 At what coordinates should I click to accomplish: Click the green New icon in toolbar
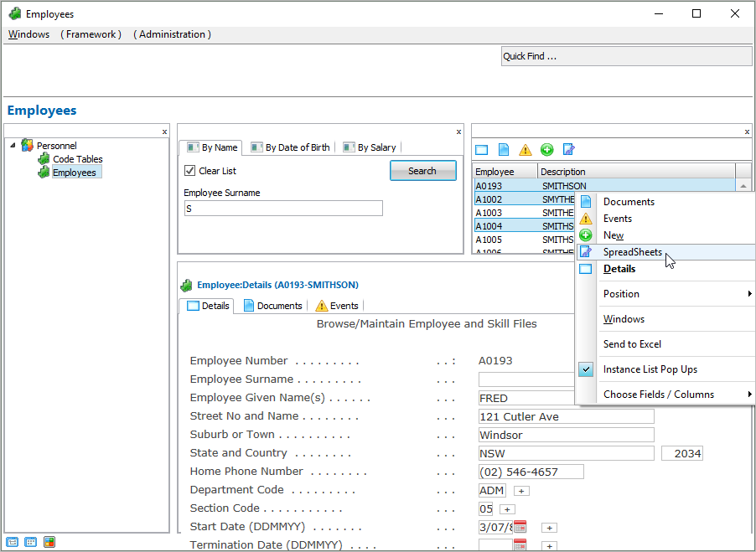click(547, 150)
